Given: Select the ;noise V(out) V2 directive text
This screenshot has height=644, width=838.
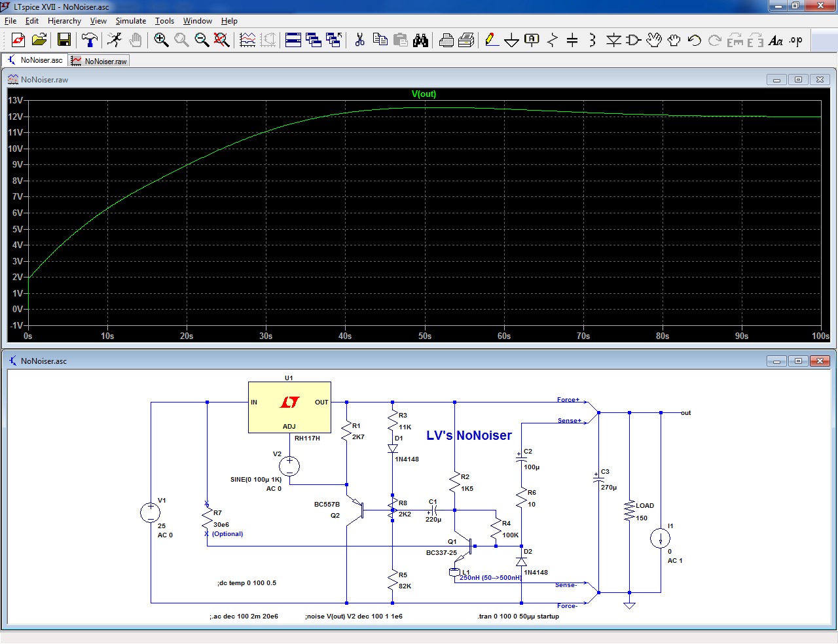Looking at the screenshot, I should (x=354, y=616).
